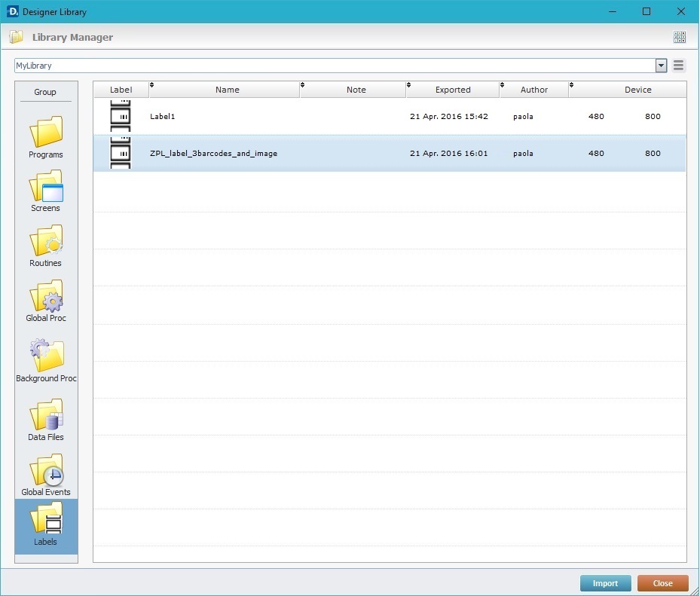The image size is (700, 596).
Task: Click the Library Manager folder icon
Action: point(16,37)
